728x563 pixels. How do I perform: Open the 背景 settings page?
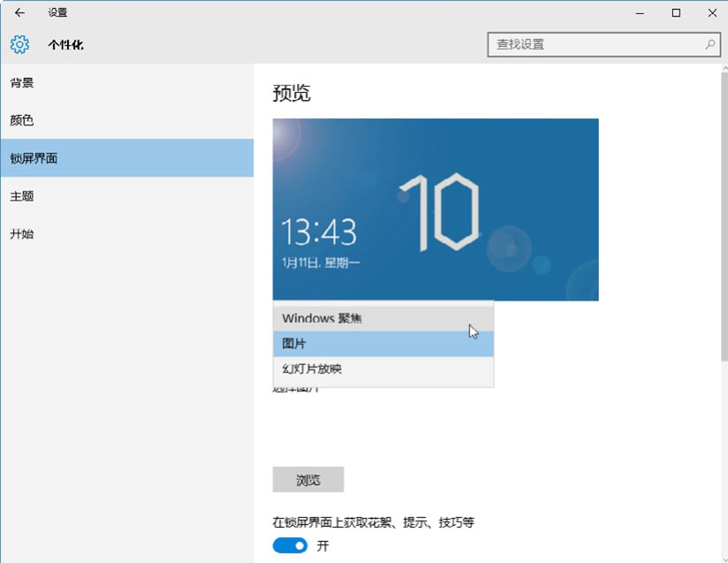tap(22, 83)
